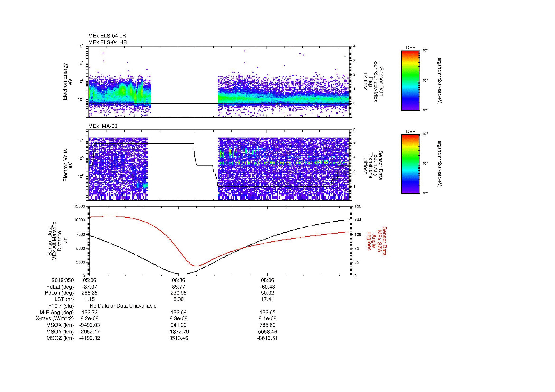The width and height of the screenshot is (555, 392).
Task: Select the top DEF color bar
Action: point(410,81)
